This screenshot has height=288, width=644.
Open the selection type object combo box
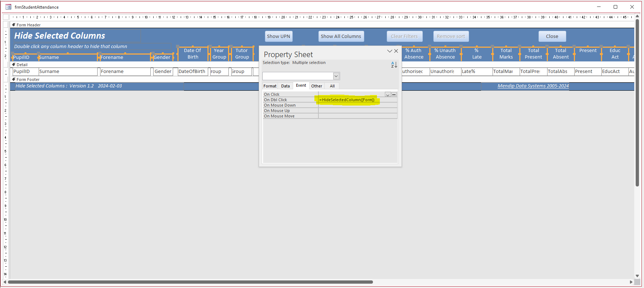(x=301, y=76)
